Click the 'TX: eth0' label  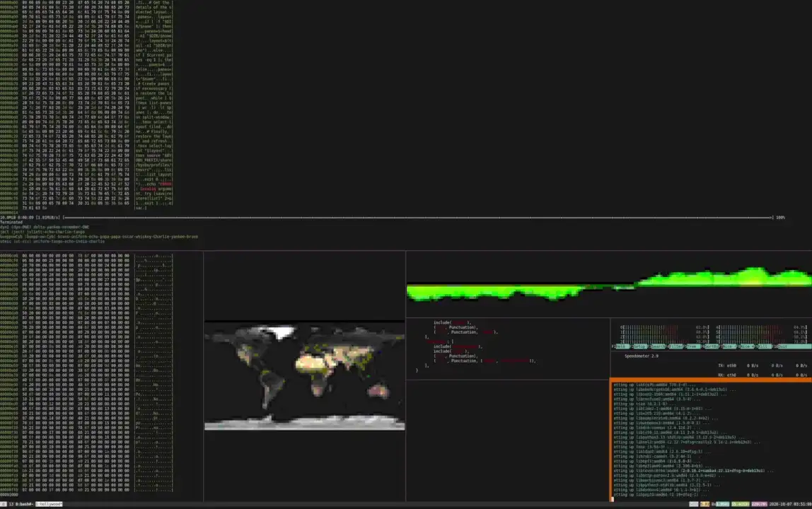click(x=727, y=365)
